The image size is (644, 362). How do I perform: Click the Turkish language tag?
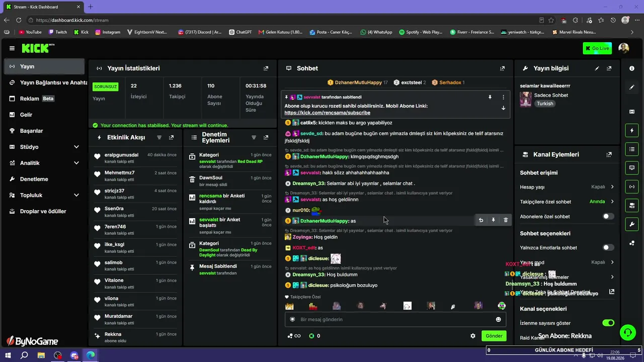coord(545,104)
